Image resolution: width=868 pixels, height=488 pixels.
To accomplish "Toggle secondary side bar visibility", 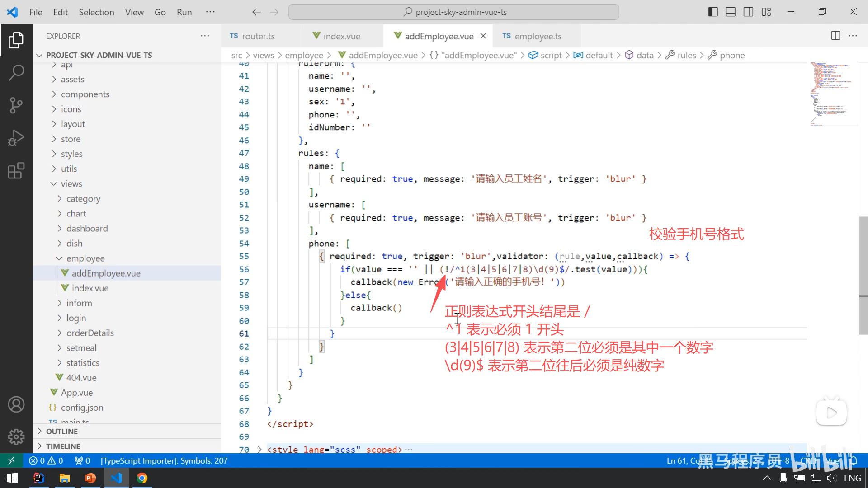I will click(748, 12).
